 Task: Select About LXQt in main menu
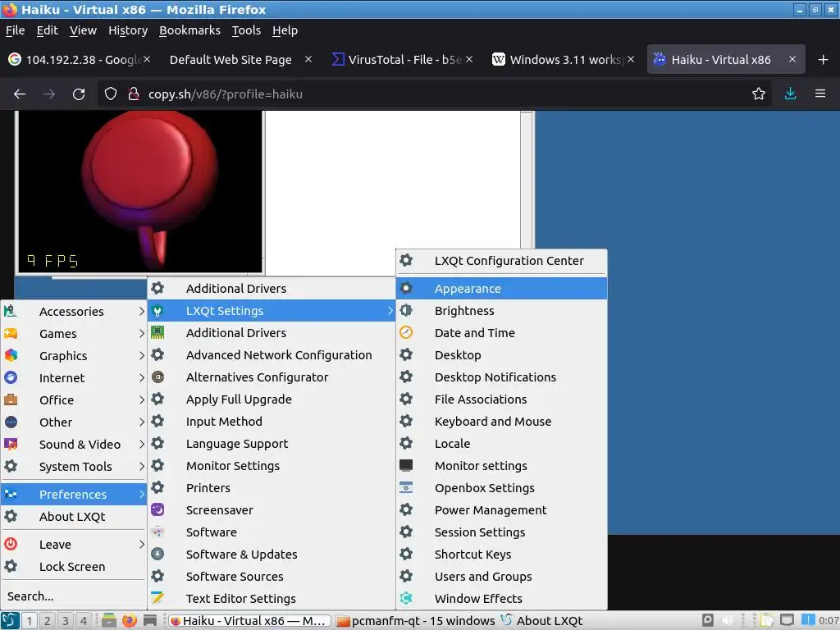point(73,517)
